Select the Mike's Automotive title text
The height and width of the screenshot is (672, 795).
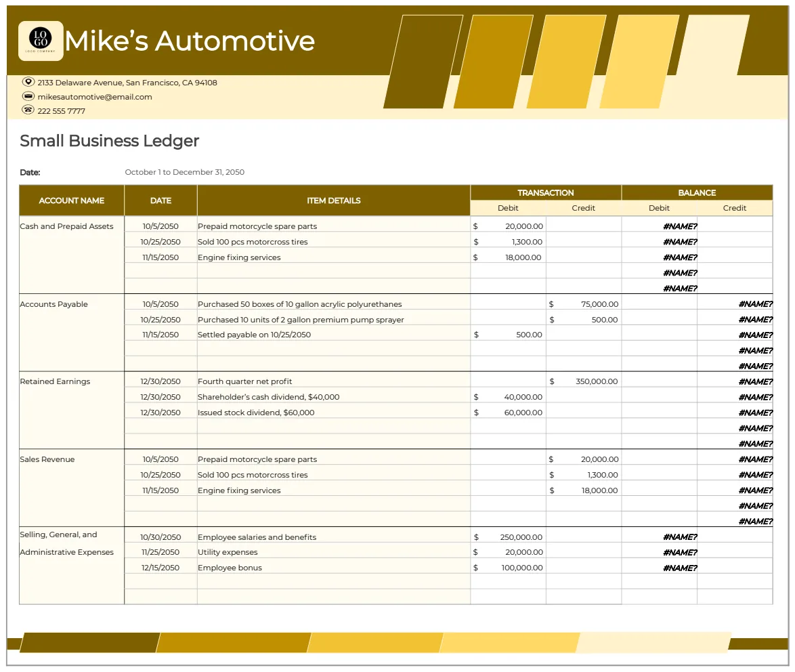(190, 41)
